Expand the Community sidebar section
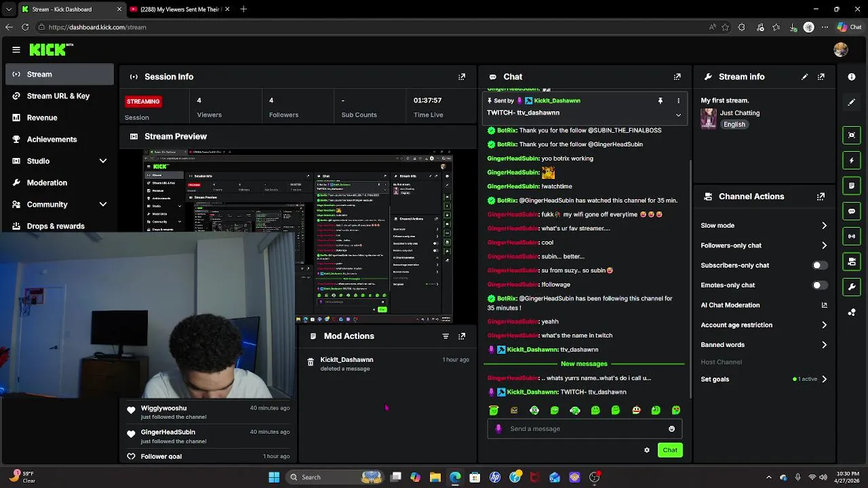868x488 pixels. [103, 205]
